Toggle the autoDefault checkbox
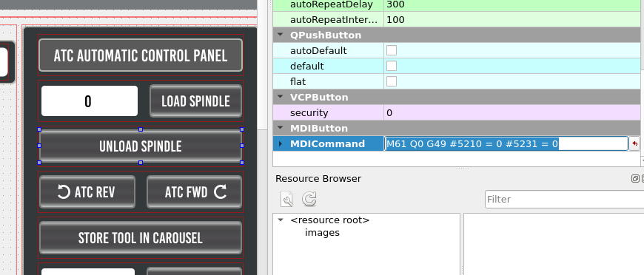The width and height of the screenshot is (644, 275). click(392, 50)
